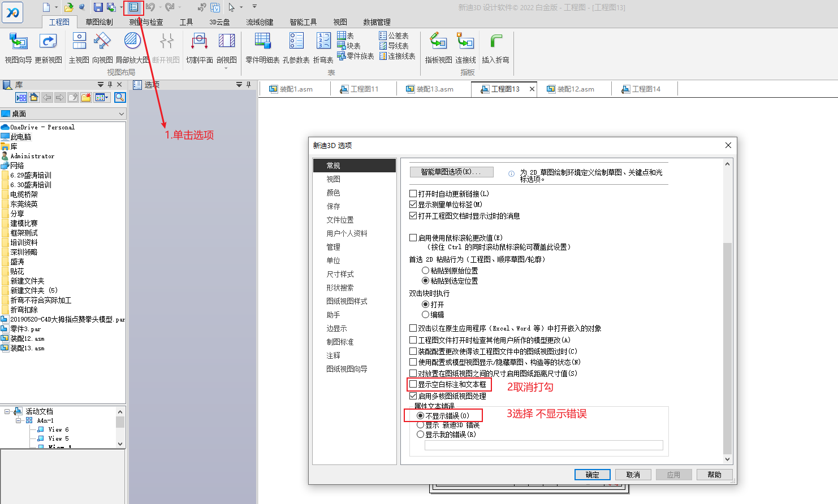The width and height of the screenshot is (838, 504).
Task: Click the Save floppy disk icon
Action: (98, 7)
